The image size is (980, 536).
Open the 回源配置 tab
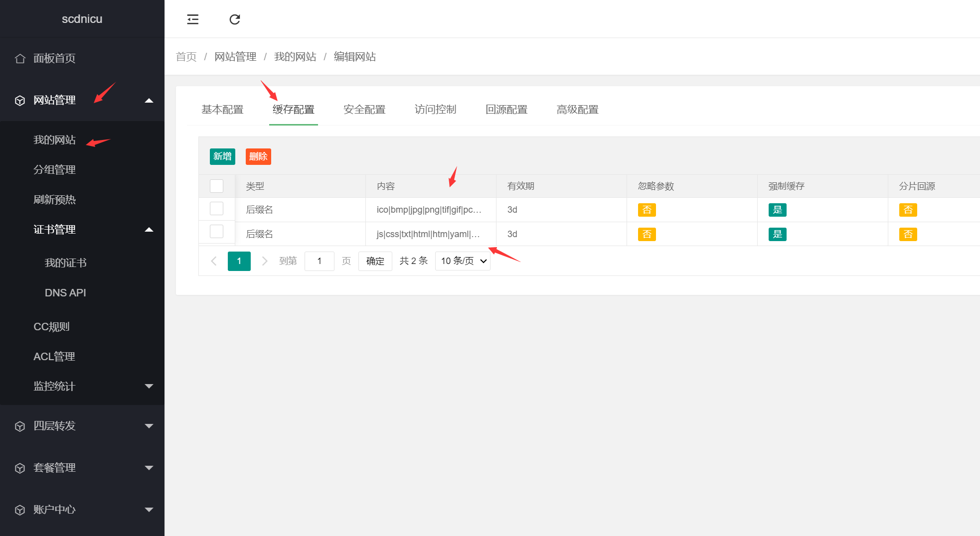(506, 109)
